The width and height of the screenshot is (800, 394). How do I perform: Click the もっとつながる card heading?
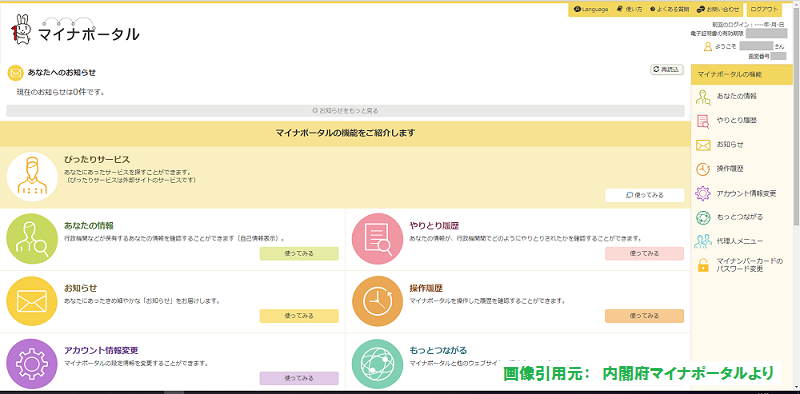coord(438,351)
